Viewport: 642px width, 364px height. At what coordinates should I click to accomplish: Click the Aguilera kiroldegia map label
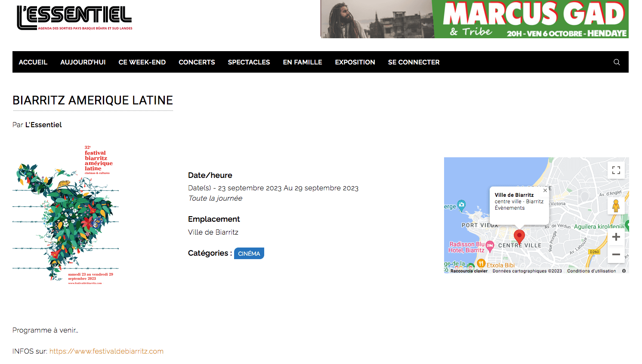pos(599,226)
